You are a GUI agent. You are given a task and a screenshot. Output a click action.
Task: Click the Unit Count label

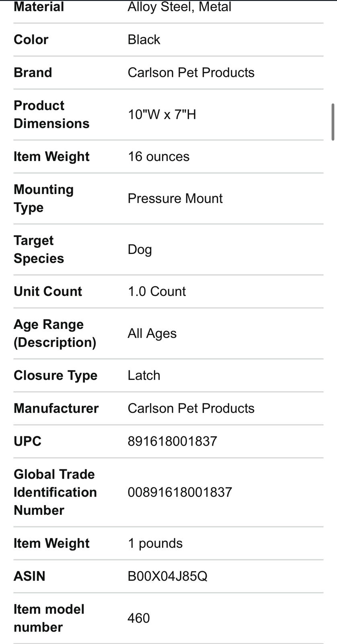(x=48, y=291)
